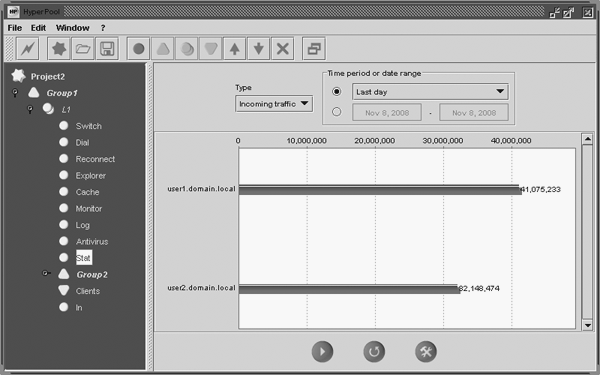
Task: Create new project with star toolbar icon
Action: (59, 49)
